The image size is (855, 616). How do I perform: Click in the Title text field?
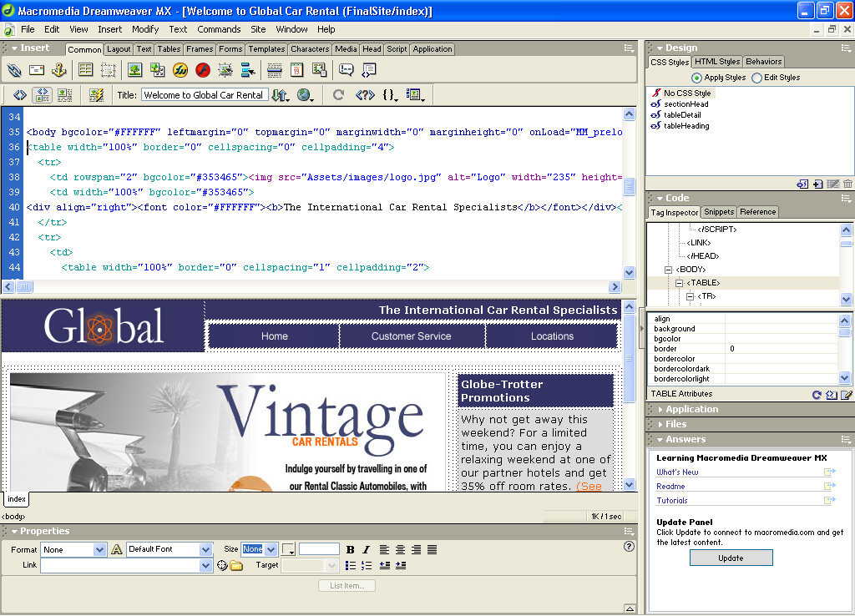205,95
